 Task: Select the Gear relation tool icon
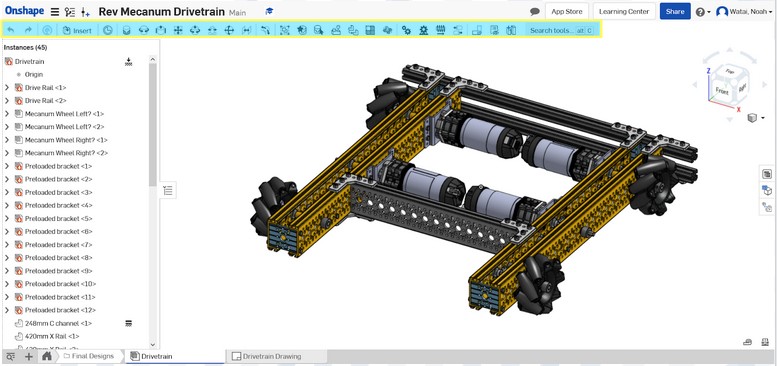(406, 30)
